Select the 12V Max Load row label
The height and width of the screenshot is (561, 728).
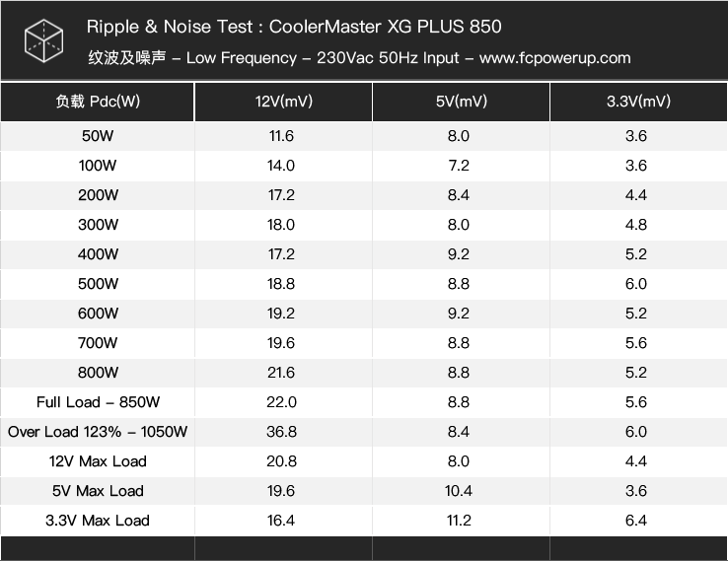tap(98, 461)
